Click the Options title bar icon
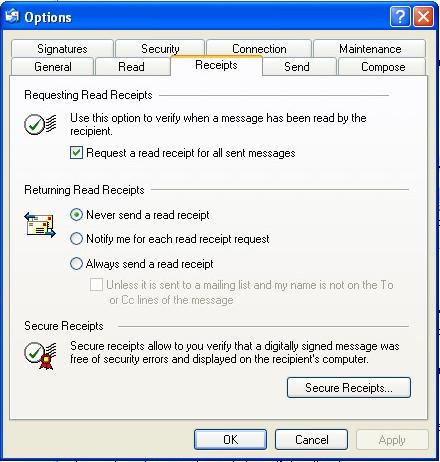This screenshot has height=462, width=440. pos(12,16)
